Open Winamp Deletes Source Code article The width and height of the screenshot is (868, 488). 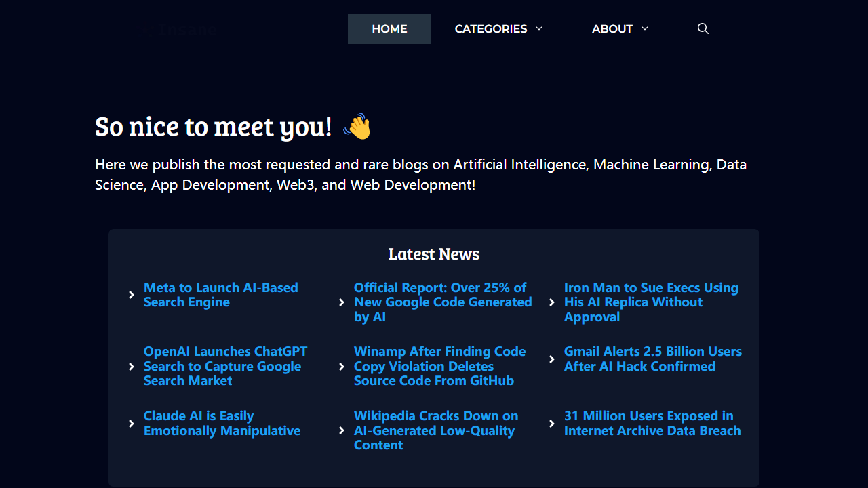coord(439,367)
